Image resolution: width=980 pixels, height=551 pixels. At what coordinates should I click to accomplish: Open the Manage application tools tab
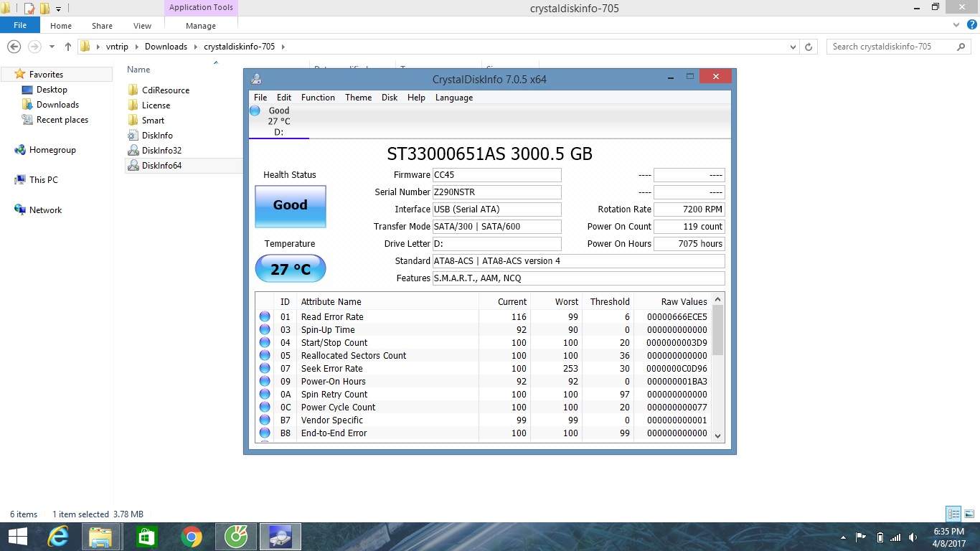[x=201, y=25]
